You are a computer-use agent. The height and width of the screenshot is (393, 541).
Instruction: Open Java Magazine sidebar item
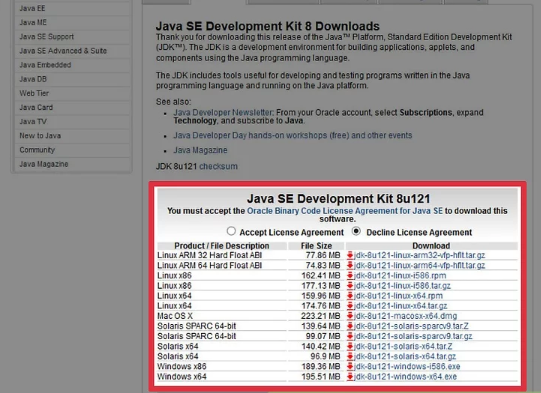click(44, 164)
